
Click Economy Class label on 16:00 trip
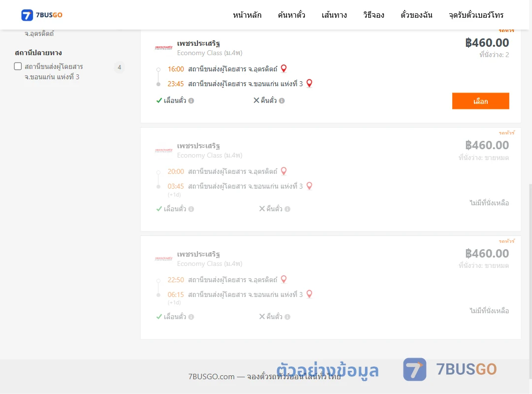pos(210,53)
